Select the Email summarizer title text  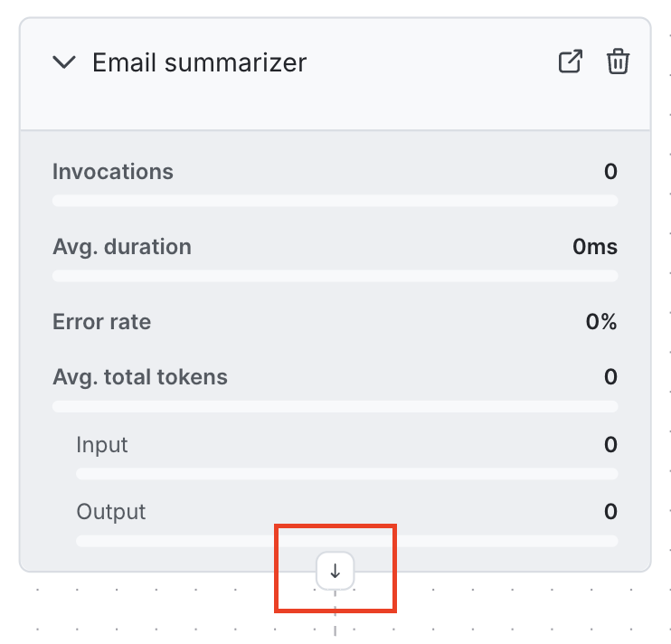click(x=200, y=62)
